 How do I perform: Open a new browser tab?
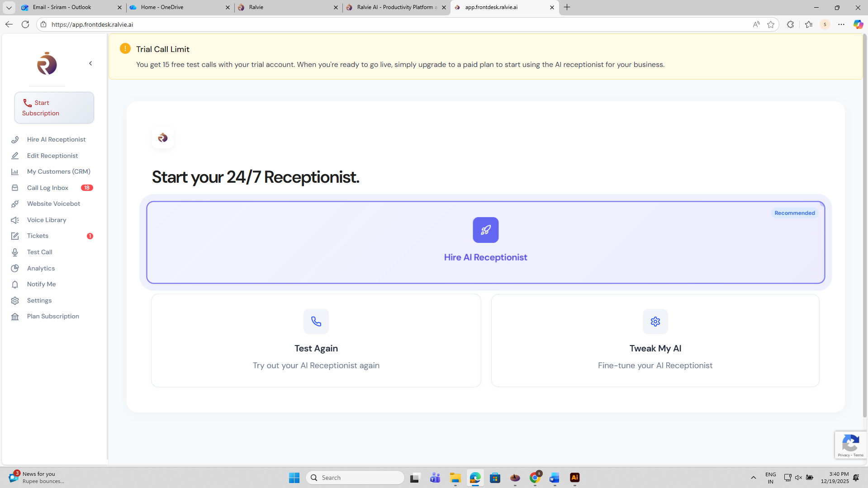[x=567, y=7]
